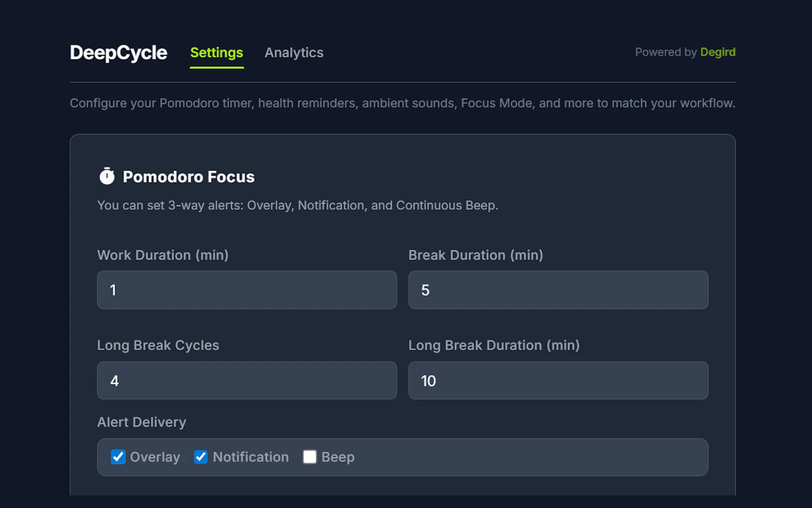Open the Settings tab
Screen dimensions: 812x508
216,52
